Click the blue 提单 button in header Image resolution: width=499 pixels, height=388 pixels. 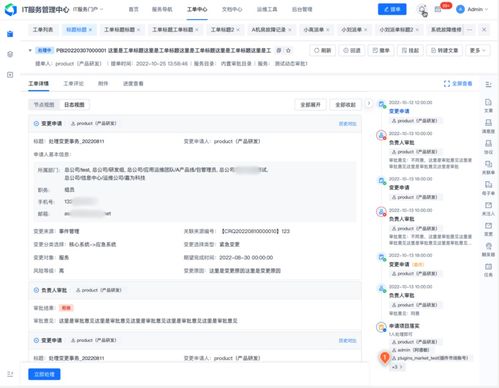tap(392, 9)
